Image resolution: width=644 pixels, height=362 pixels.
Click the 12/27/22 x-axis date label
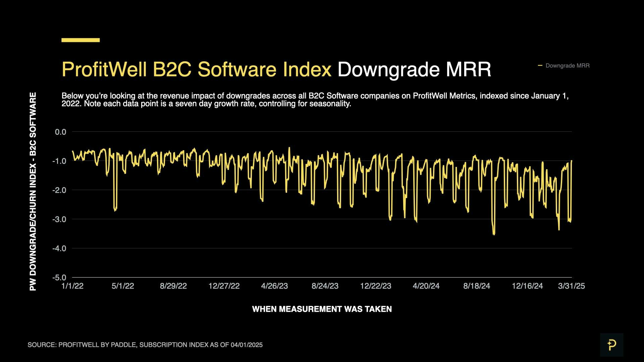click(224, 286)
